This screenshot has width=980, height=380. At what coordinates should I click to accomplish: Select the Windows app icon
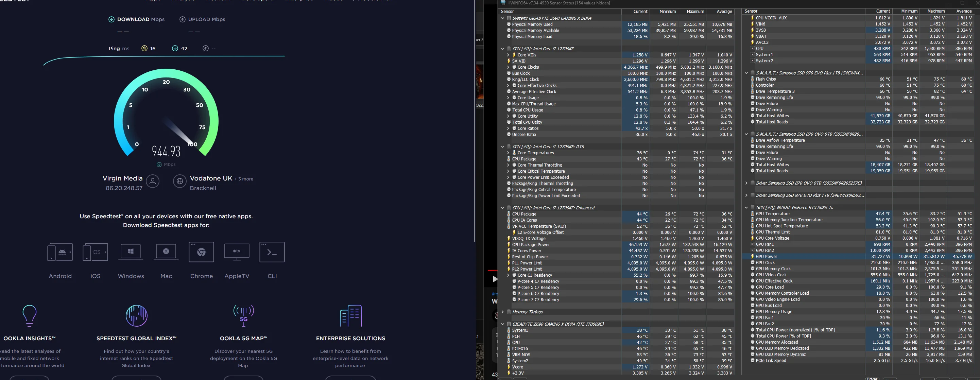pos(131,252)
